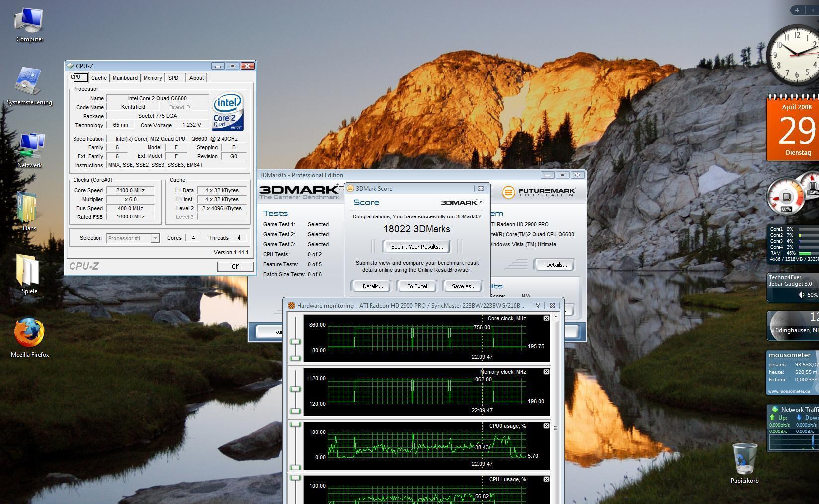Click the Intel Core 2 Quad logo in CPU-Z
Screen dimensions: 819x504
[x=228, y=111]
